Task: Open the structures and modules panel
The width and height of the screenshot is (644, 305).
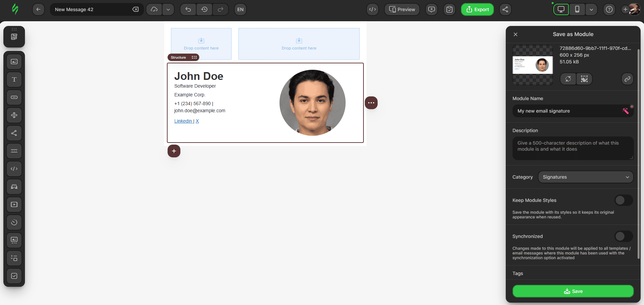Action: [14, 37]
